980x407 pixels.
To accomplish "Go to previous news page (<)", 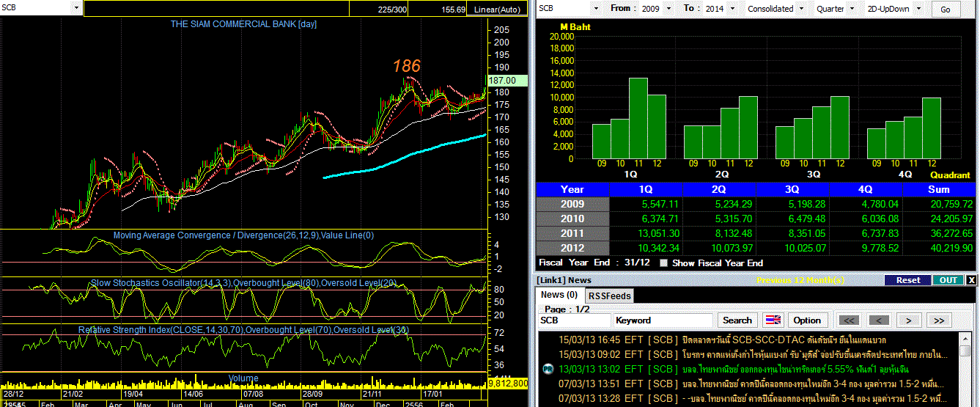I will [879, 320].
